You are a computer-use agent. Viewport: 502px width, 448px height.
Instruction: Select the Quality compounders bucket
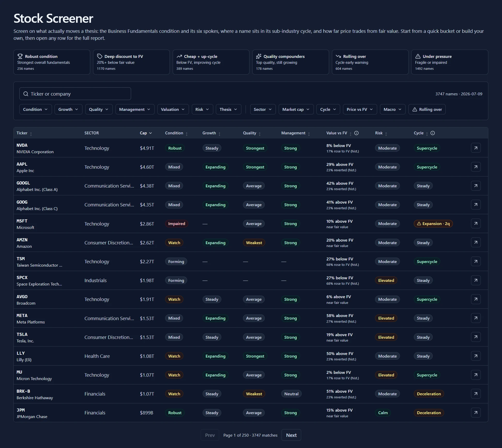(291, 62)
